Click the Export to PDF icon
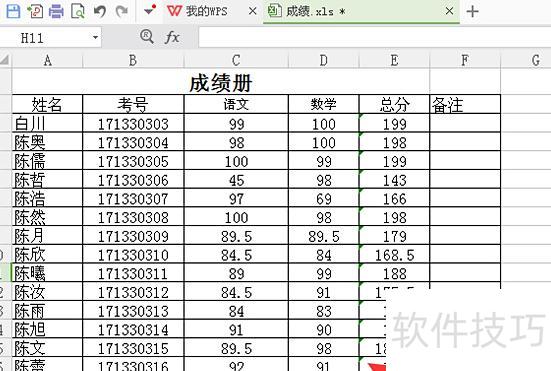Image resolution: width=551 pixels, height=371 pixels. (x=35, y=12)
